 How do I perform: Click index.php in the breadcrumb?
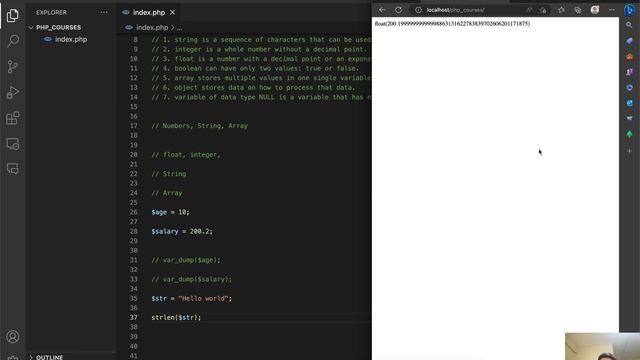click(x=152, y=27)
